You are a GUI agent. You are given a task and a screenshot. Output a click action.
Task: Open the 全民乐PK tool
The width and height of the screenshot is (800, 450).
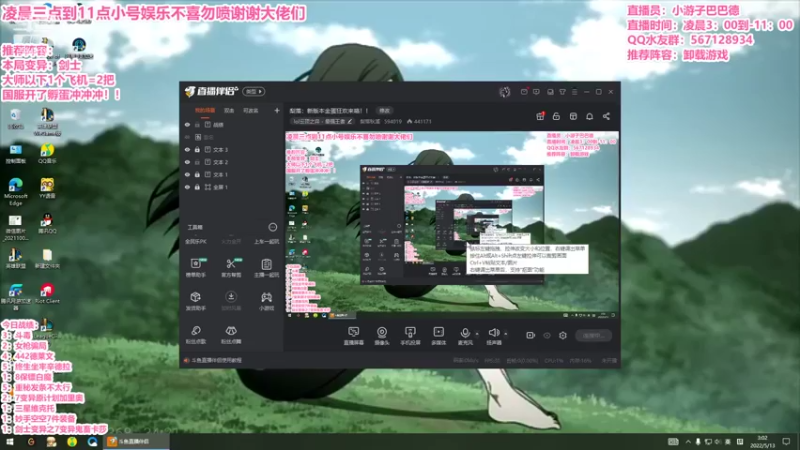pos(196,241)
